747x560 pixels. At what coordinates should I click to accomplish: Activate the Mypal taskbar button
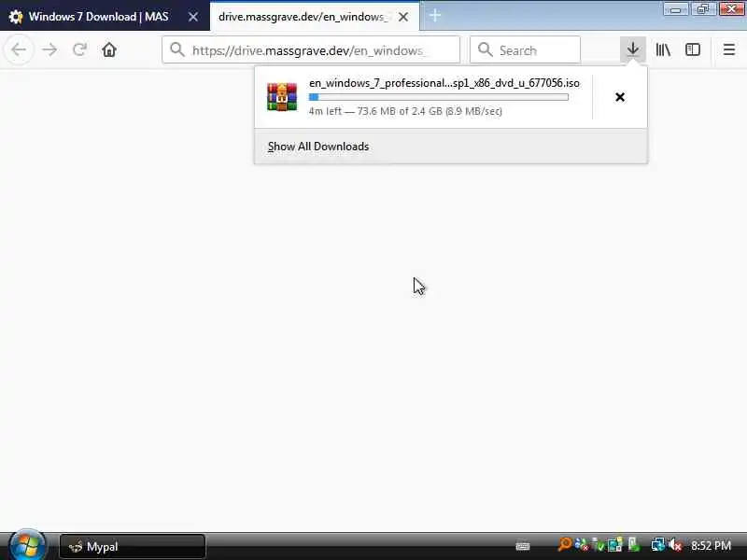[x=133, y=547]
